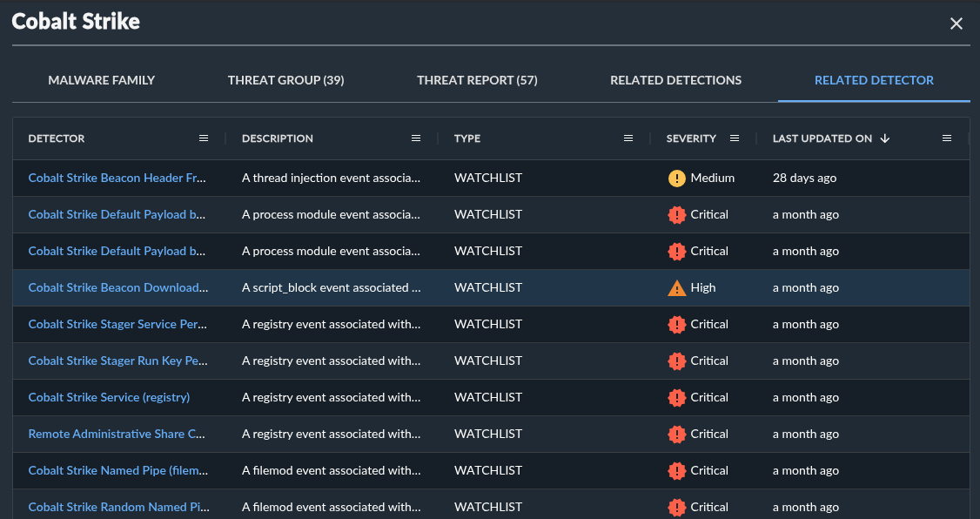
Task: Toggle sort arrow on Last Updated On
Action: (x=885, y=138)
